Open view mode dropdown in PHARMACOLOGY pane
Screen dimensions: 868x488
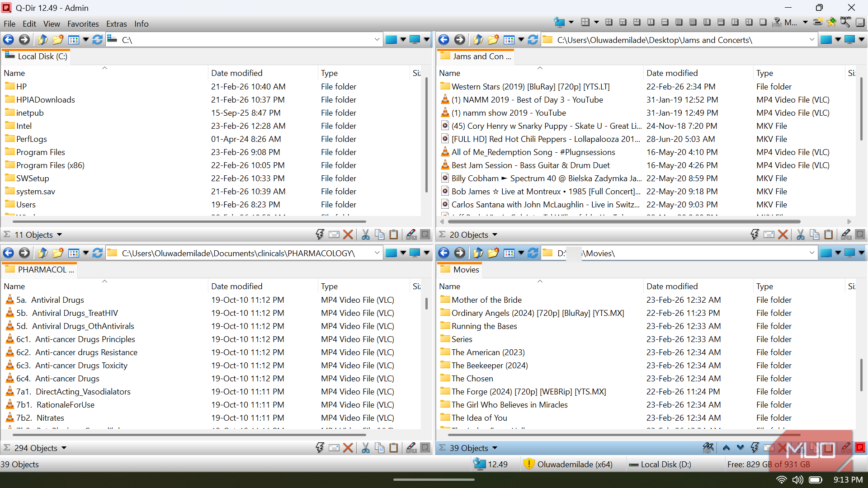85,253
